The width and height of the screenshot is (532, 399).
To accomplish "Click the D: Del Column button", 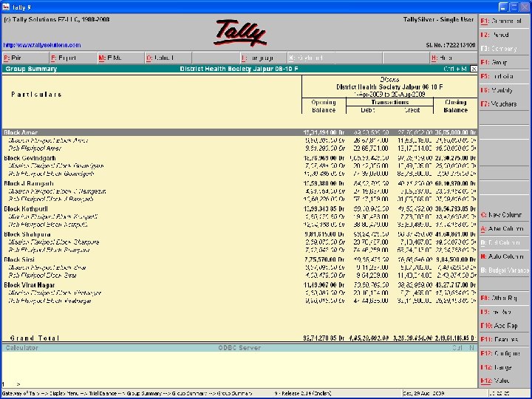I will click(505, 243).
